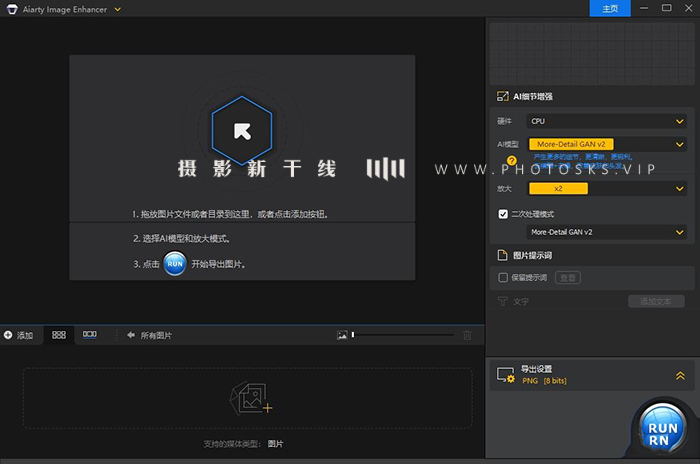Enable the 保留提示词 checkbox
Viewport: 700px width, 464px height.
[x=503, y=277]
